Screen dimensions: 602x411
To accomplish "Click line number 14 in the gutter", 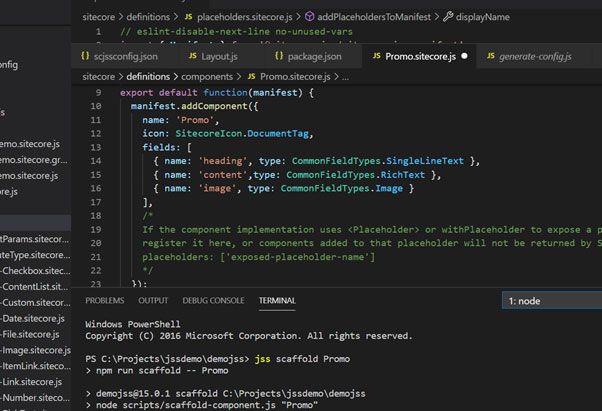I will (x=96, y=161).
